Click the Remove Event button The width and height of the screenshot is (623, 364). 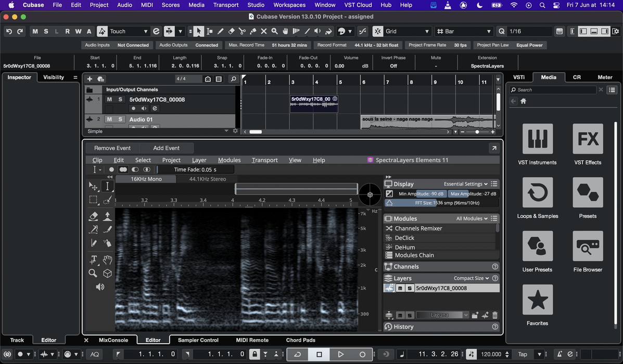[x=112, y=148]
